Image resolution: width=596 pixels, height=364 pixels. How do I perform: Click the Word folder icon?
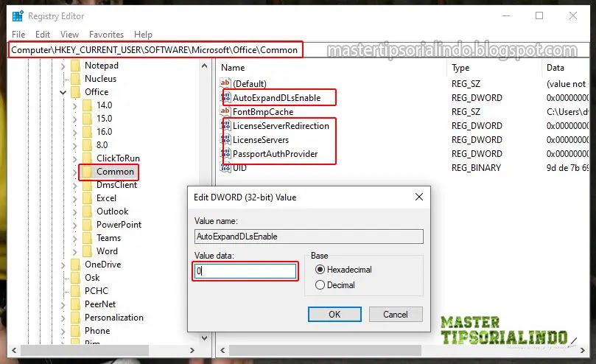[87, 251]
